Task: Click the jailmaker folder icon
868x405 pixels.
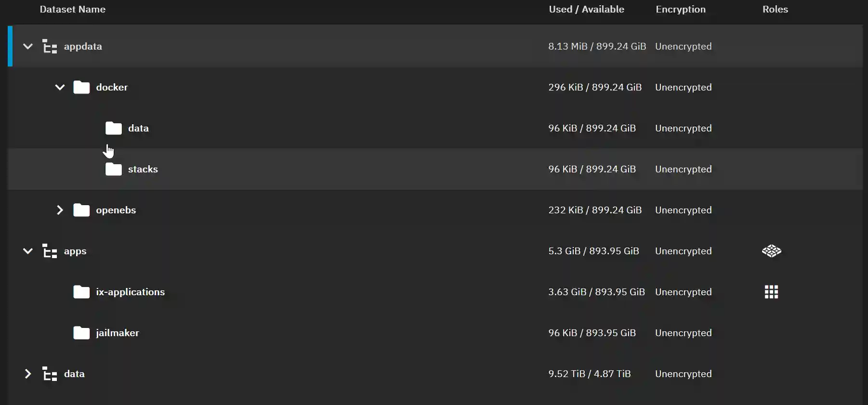Action: (81, 333)
